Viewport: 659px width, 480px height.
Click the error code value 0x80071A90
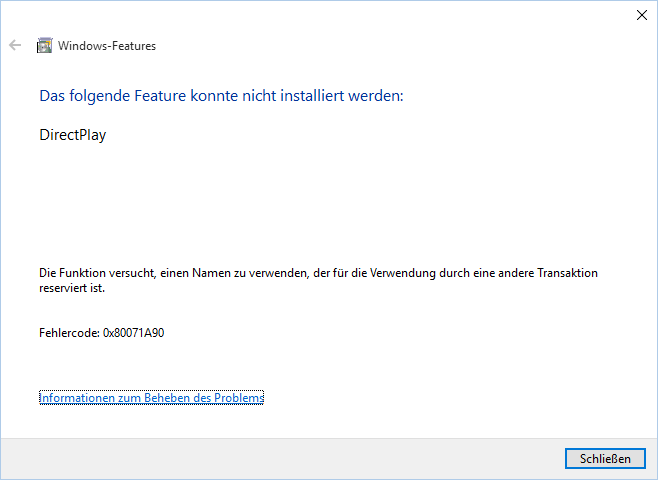(x=134, y=333)
